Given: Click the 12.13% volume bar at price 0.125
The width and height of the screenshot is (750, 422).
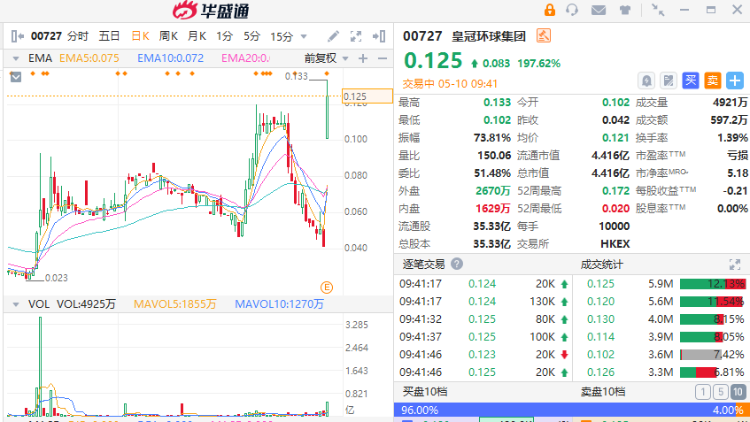Looking at the screenshot, I should (x=712, y=284).
